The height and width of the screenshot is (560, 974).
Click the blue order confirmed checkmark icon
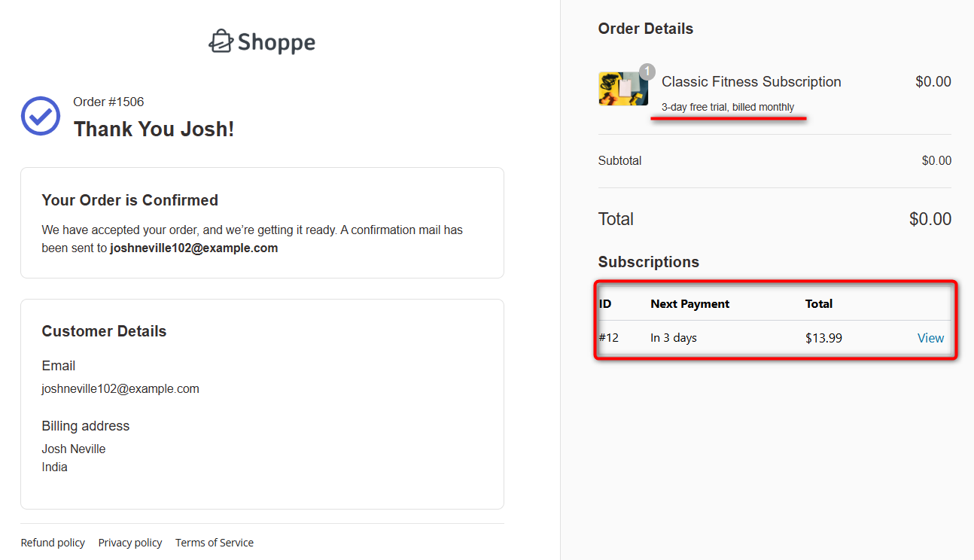[40, 116]
